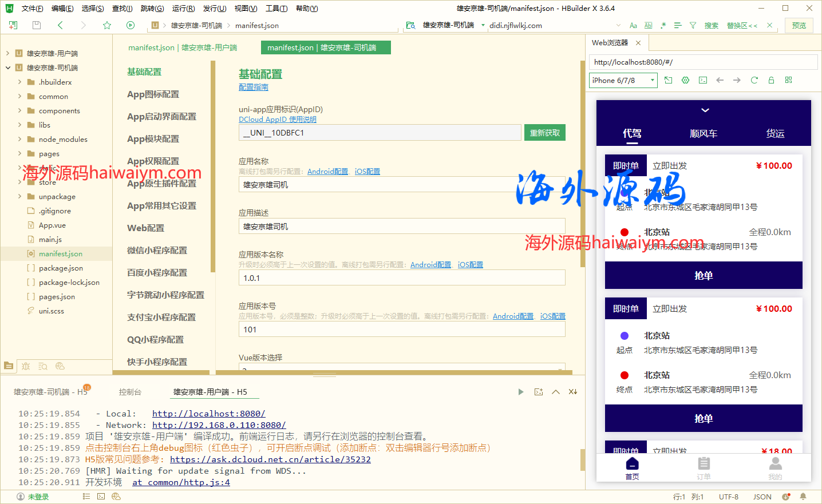822x504 pixels.
Task: Switch to manifest.json 雄安京雄-用户端 tab
Action: click(x=183, y=47)
